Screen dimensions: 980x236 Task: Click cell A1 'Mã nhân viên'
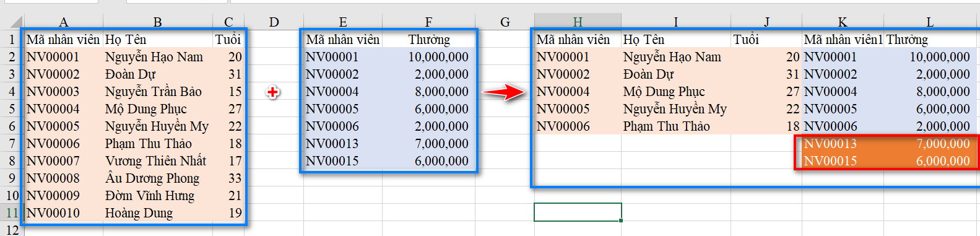tap(63, 40)
